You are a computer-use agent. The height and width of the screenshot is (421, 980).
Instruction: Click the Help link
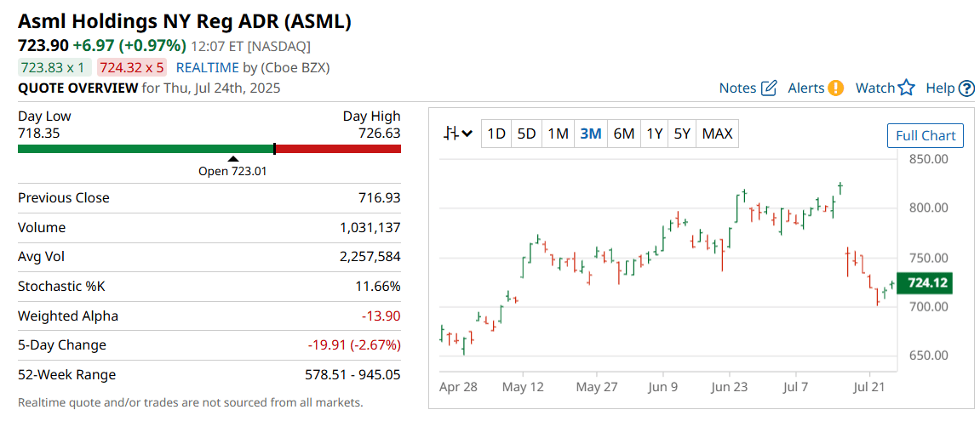click(x=940, y=88)
